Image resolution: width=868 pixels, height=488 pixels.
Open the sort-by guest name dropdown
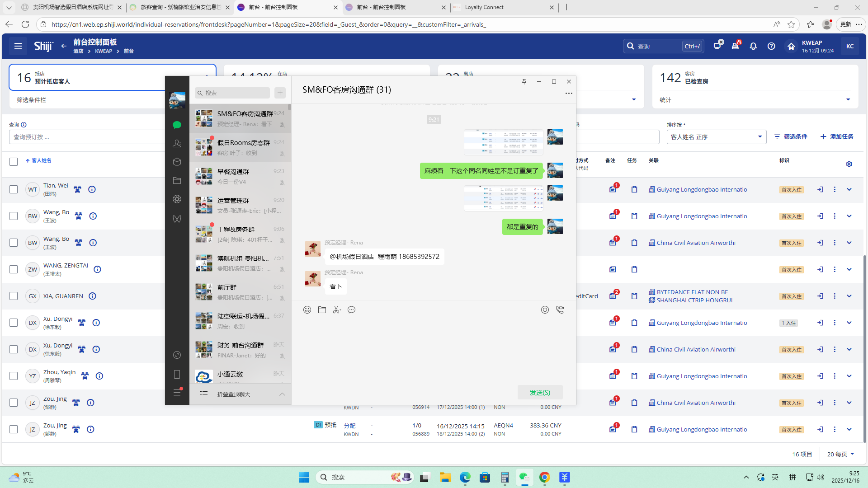coord(716,137)
